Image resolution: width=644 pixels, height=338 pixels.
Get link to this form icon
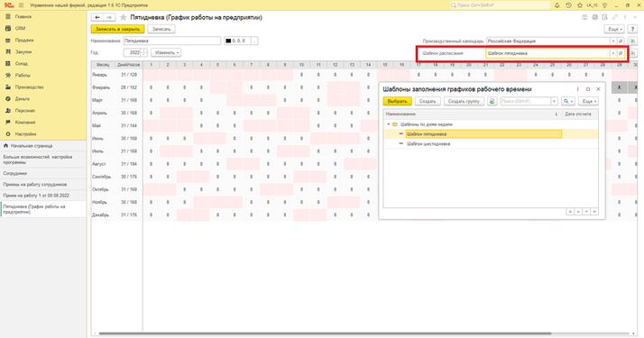pos(615,17)
